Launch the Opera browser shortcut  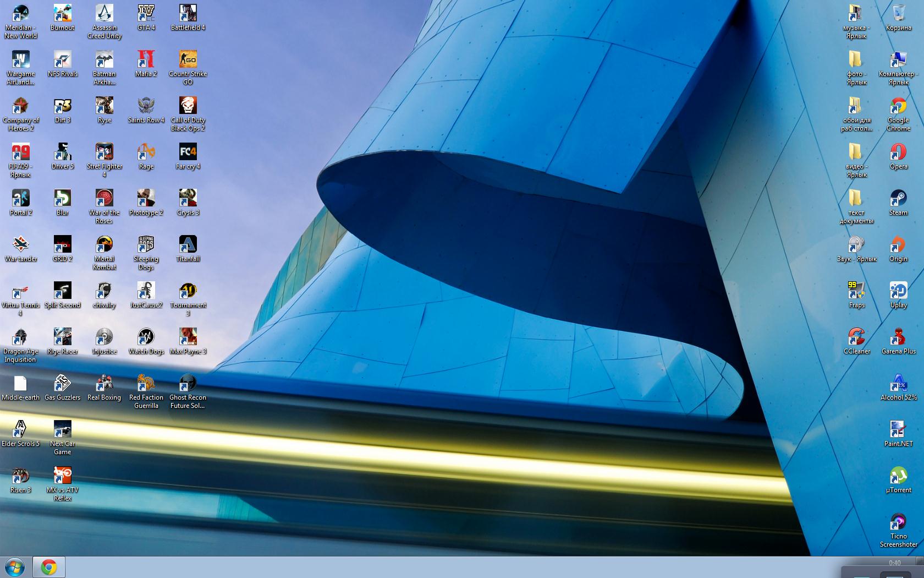point(899,156)
